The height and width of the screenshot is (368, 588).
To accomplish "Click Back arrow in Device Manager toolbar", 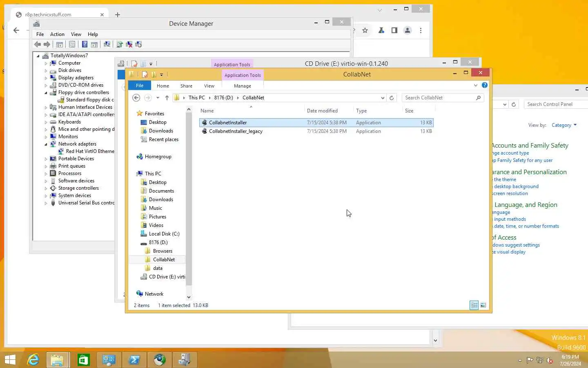I will [x=38, y=44].
